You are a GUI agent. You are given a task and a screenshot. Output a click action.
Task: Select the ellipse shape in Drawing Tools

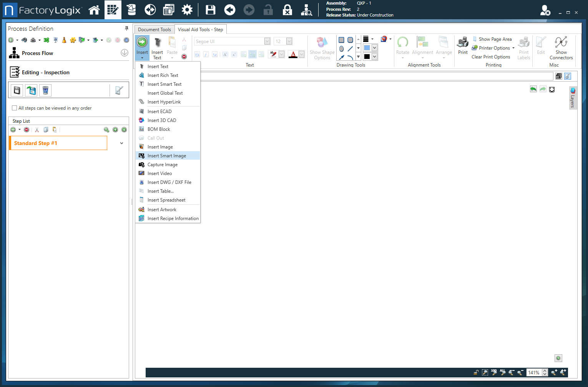[341, 48]
